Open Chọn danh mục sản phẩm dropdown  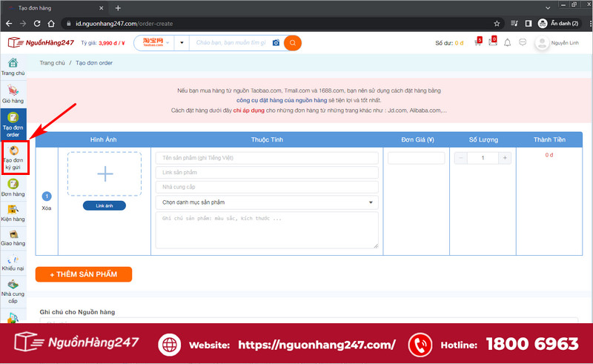[x=267, y=202]
